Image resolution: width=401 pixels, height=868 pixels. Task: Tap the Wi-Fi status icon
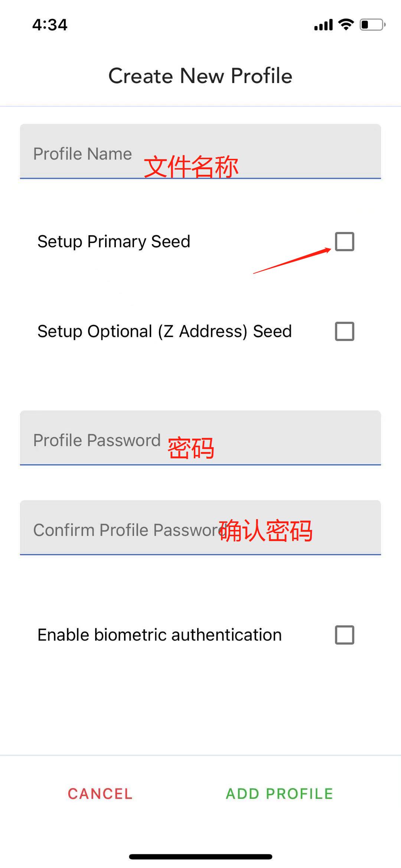346,24
